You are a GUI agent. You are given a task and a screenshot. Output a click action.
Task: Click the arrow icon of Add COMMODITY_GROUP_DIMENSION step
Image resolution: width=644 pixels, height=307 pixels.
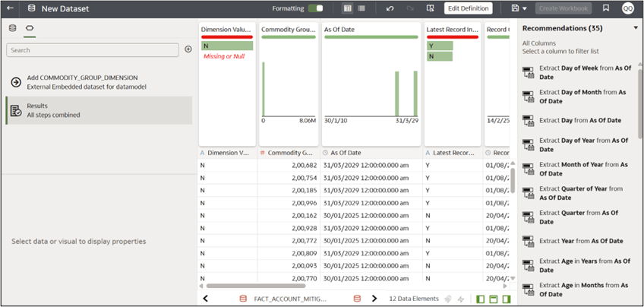[16, 82]
